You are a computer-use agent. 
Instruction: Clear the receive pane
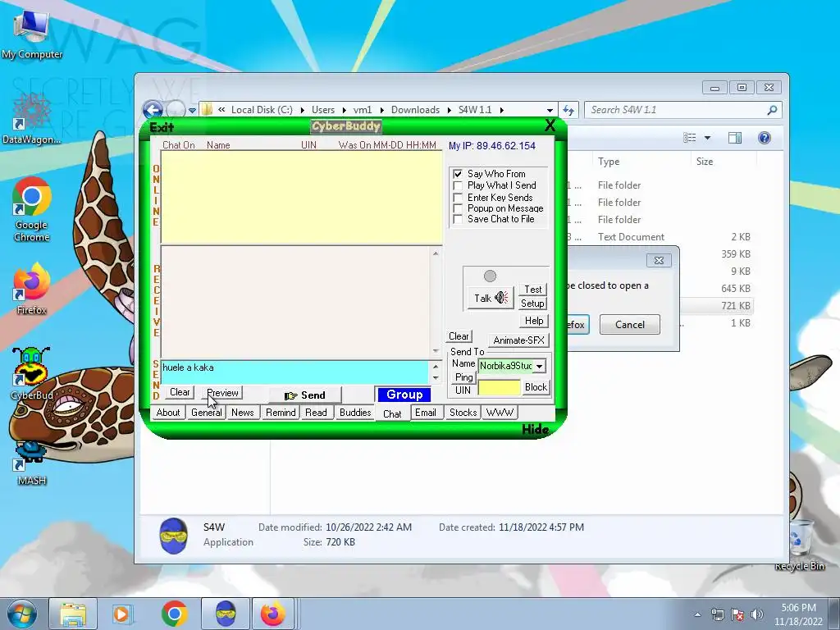pyautogui.click(x=459, y=336)
